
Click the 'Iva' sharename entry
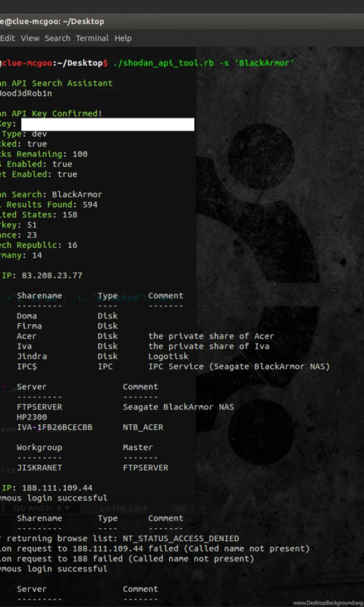point(24,346)
